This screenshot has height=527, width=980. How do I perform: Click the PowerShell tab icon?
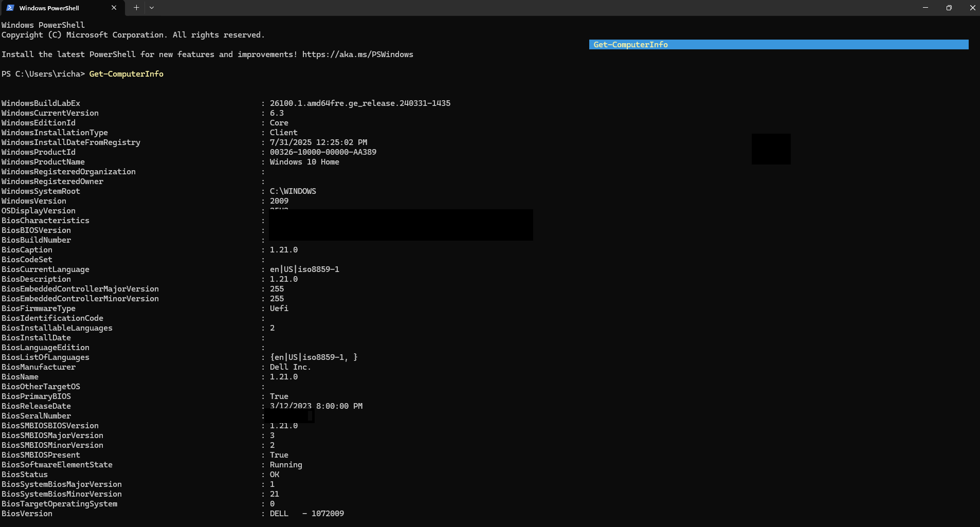10,8
